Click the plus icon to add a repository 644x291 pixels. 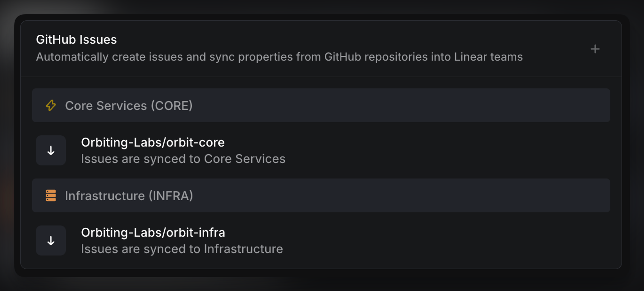[595, 49]
